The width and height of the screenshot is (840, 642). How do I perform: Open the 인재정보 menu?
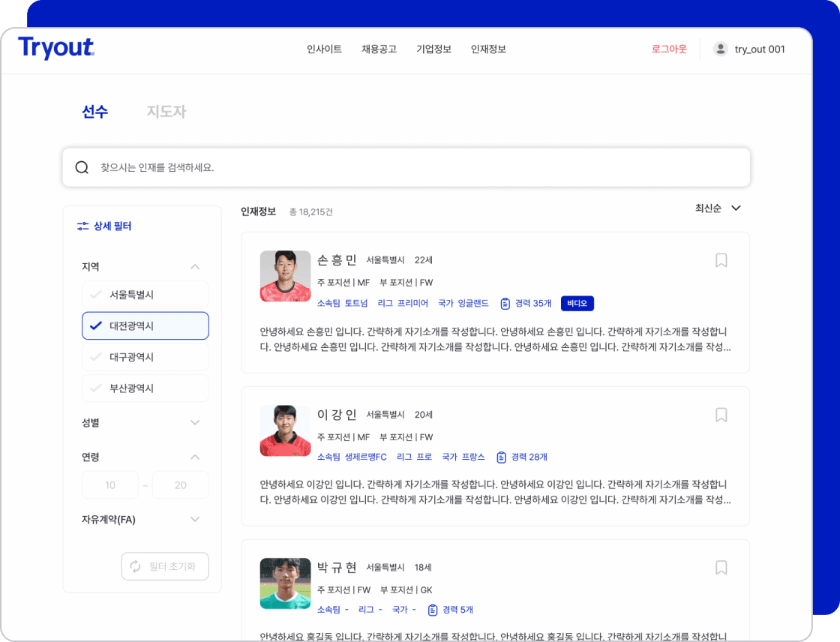488,49
